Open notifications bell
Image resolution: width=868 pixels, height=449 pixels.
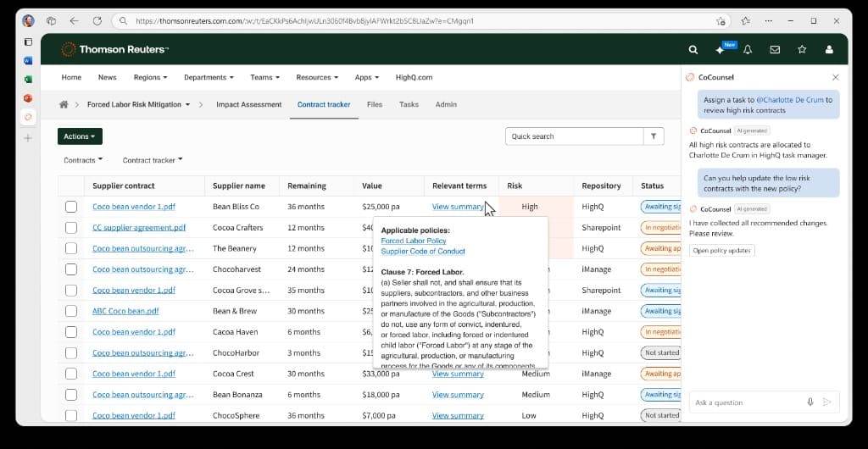tap(748, 50)
